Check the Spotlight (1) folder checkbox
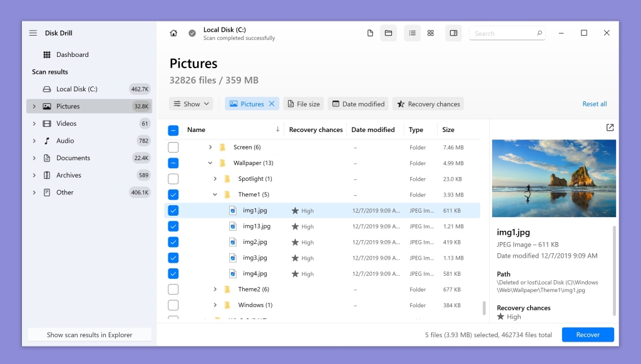 tap(173, 179)
